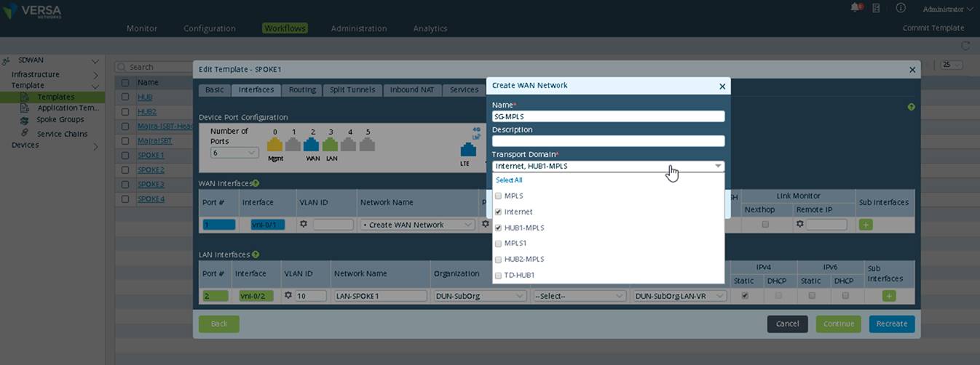Click the Recreate button
This screenshot has width=980, height=365.
point(892,324)
